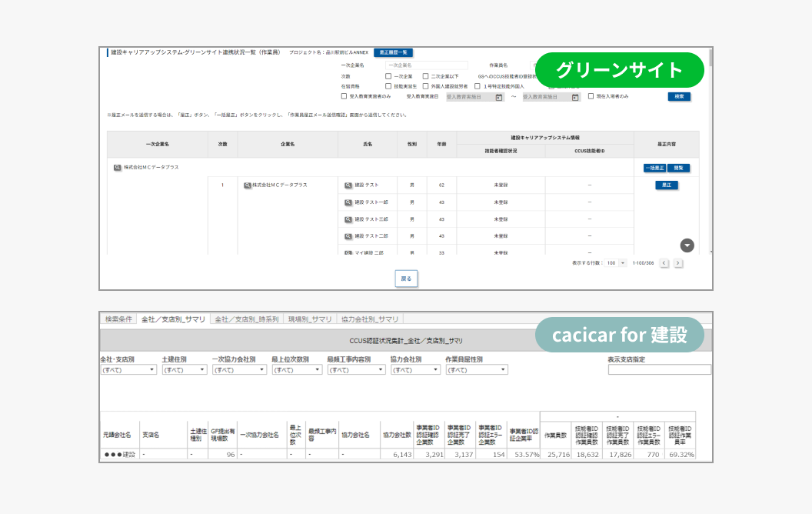Viewport: 812px width, 514px height.
Task: Click the CCUS技能者ID column header
Action: click(589, 152)
